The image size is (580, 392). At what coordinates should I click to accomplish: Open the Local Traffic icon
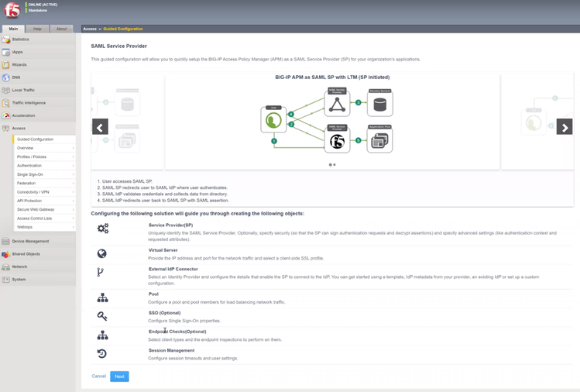[x=5, y=90]
